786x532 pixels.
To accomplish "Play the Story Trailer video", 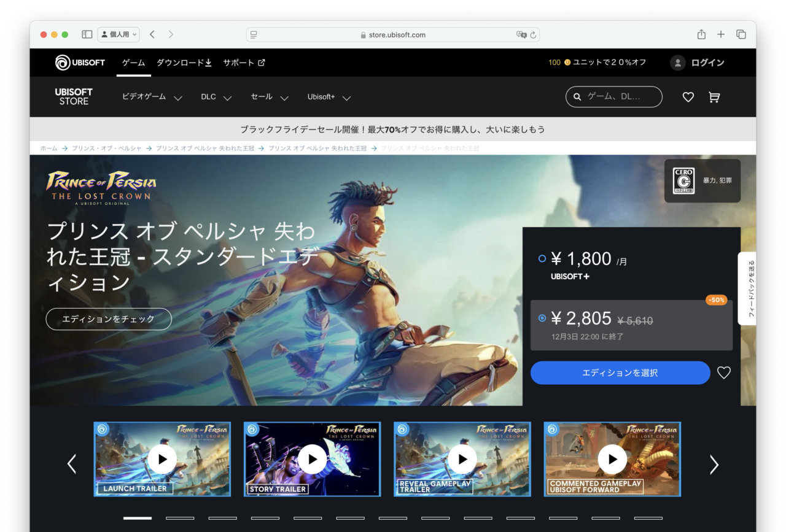I will 312,459.
